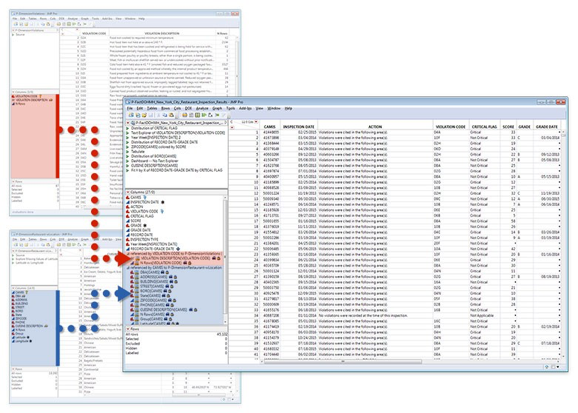Select the CRITICAL FLAG column header
Image resolution: width=578 pixels, height=413 pixels.
pos(484,126)
